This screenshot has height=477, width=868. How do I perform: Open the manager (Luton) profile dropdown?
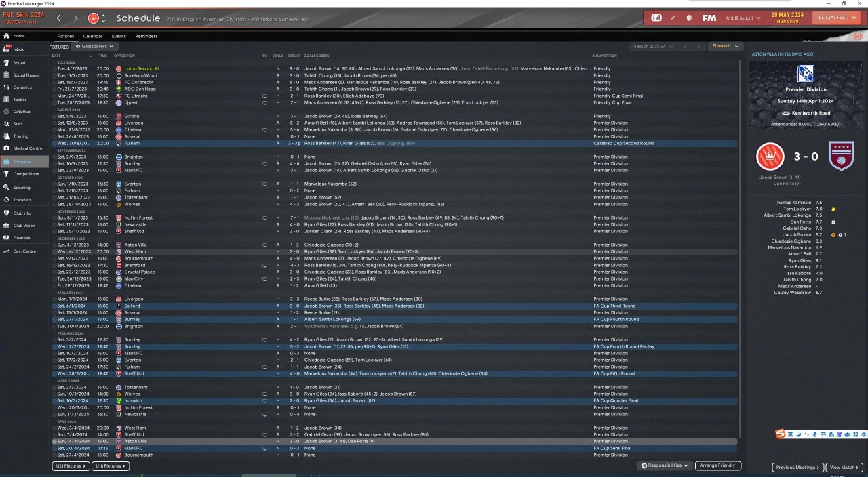tap(743, 18)
